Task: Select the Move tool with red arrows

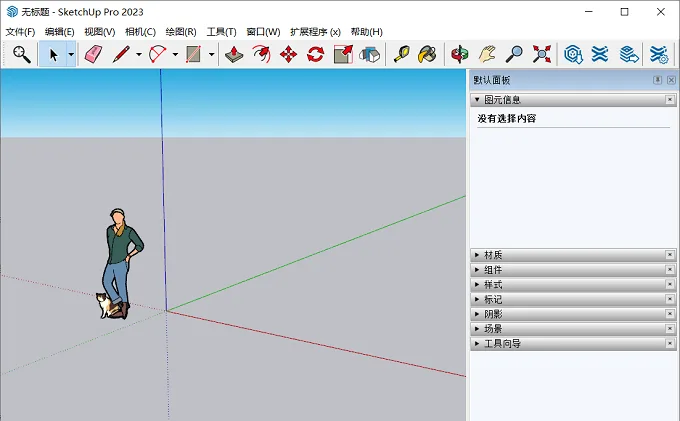Action: point(288,55)
